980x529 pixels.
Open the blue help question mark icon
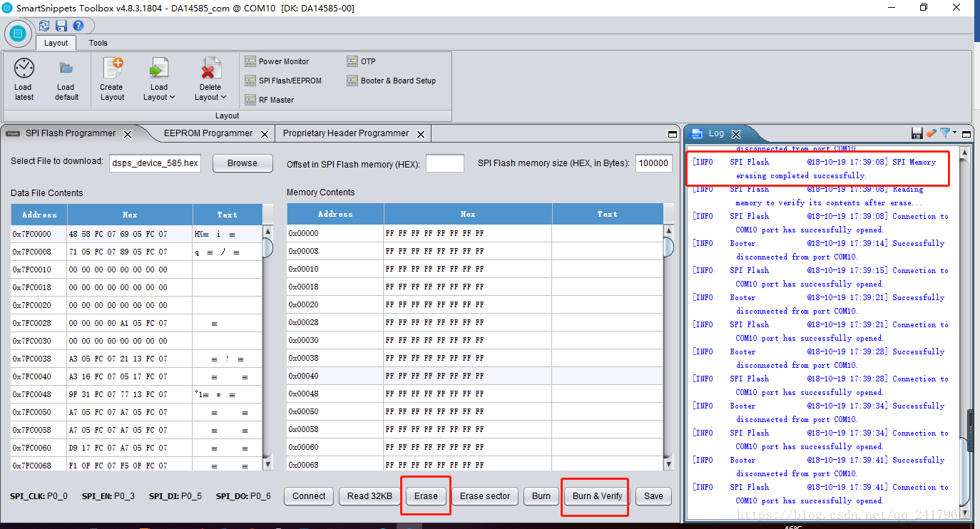coord(78,26)
